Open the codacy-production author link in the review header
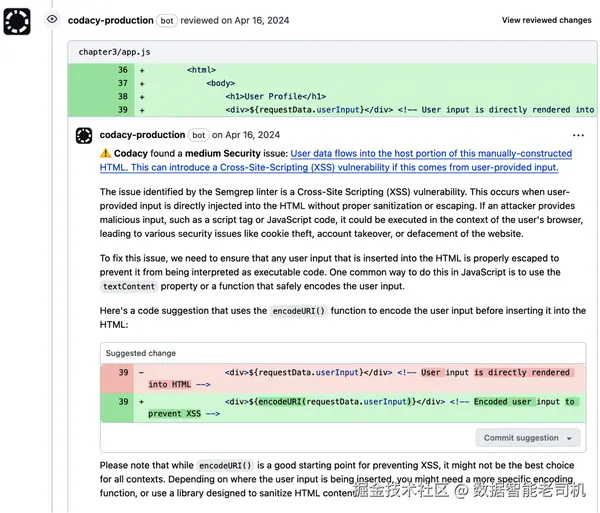 pyautogui.click(x=111, y=20)
